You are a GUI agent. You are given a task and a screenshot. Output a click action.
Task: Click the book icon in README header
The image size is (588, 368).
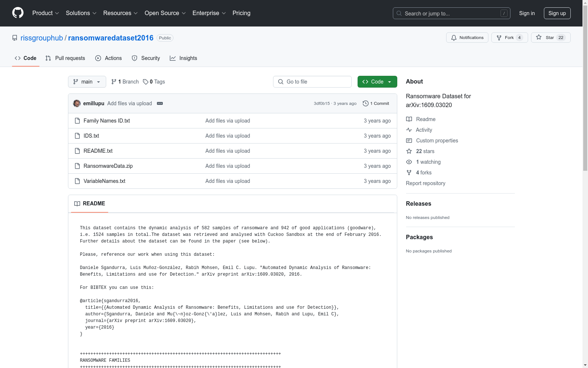tap(77, 204)
